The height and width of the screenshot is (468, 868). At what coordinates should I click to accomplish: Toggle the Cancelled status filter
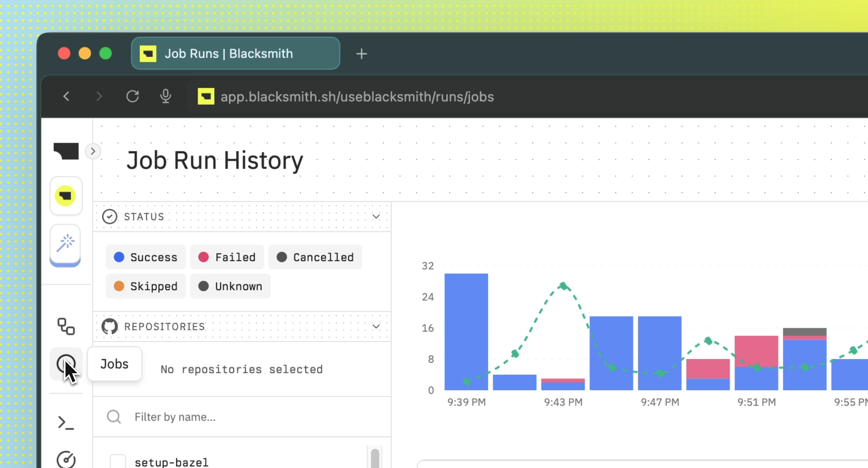click(315, 257)
